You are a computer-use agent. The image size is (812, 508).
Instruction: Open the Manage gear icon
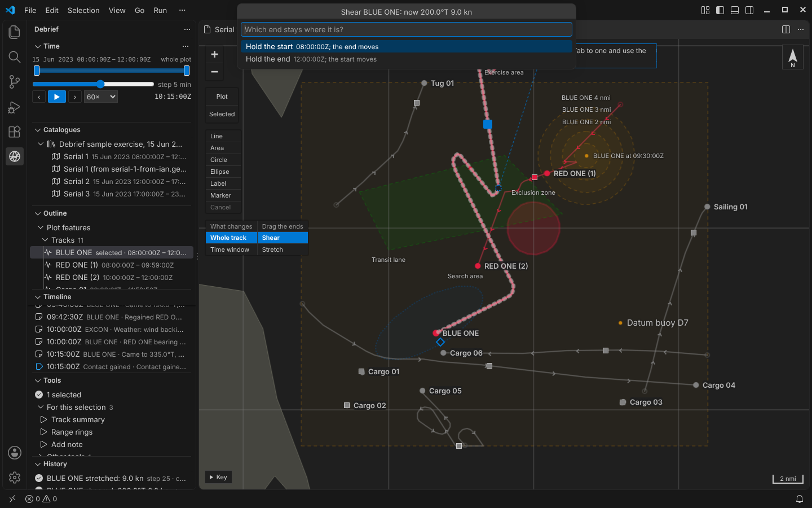[15, 478]
